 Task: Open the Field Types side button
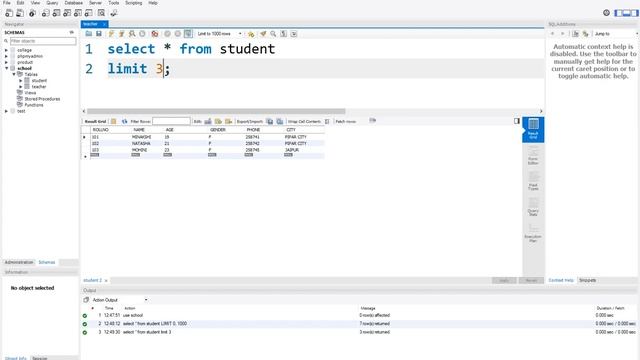(x=533, y=181)
